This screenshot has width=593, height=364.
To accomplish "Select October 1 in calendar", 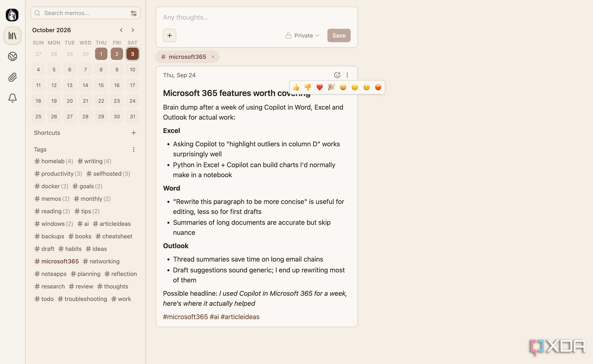I will pyautogui.click(x=101, y=54).
